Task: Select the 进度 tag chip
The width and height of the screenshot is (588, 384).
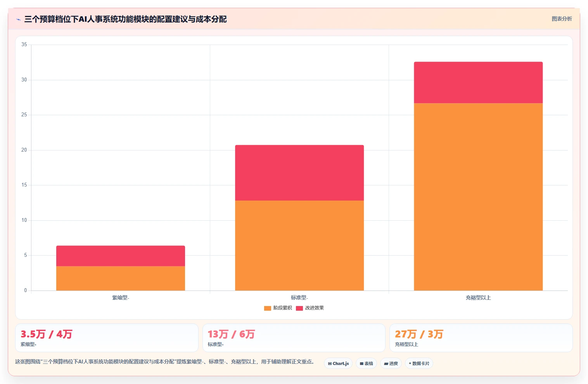Action: click(391, 363)
